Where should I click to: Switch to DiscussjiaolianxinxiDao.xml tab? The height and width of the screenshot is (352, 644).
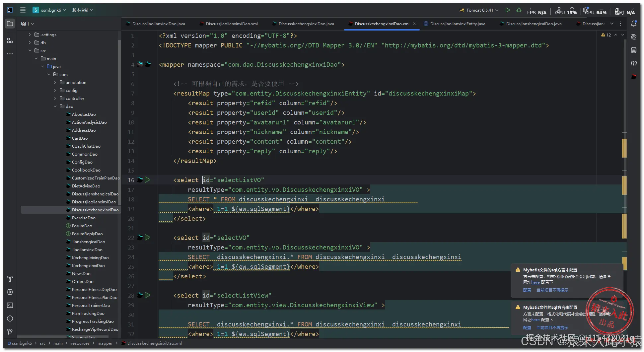(228, 24)
